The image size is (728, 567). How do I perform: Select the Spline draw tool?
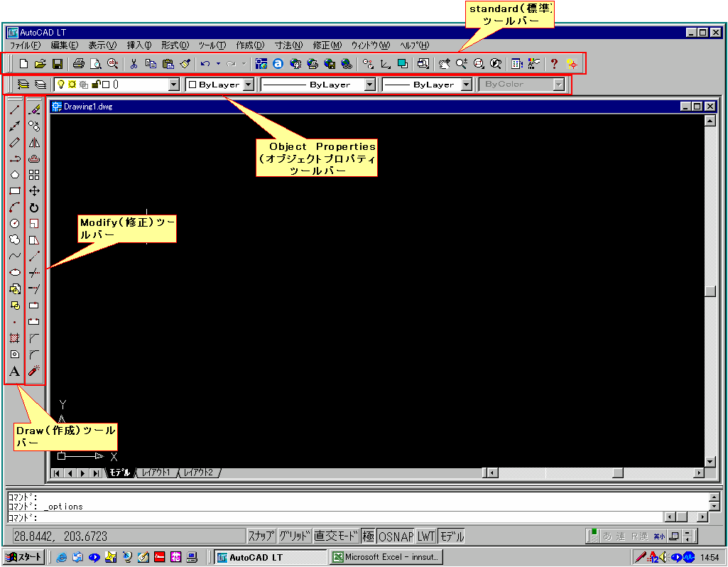point(15,256)
